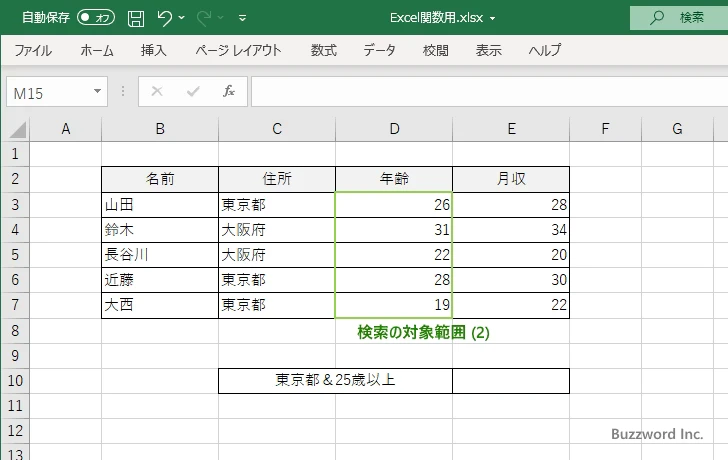Select the 月収 cell showing 20
This screenshot has height=460, width=728.
(511, 255)
